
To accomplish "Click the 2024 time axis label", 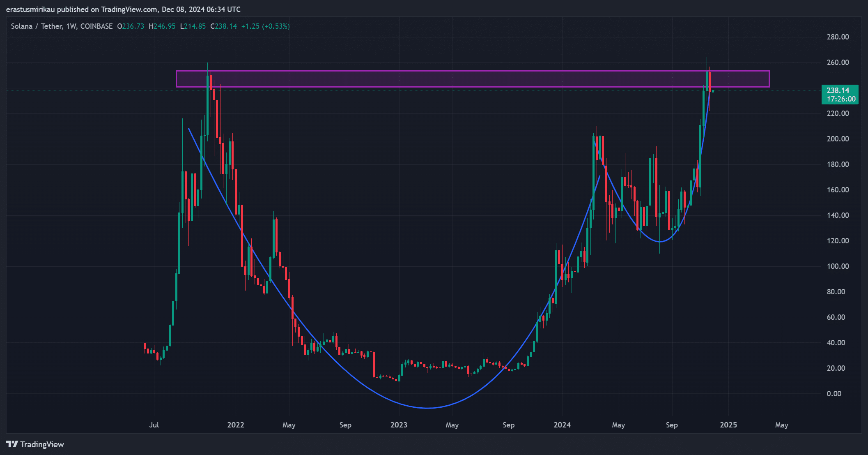I will point(562,425).
